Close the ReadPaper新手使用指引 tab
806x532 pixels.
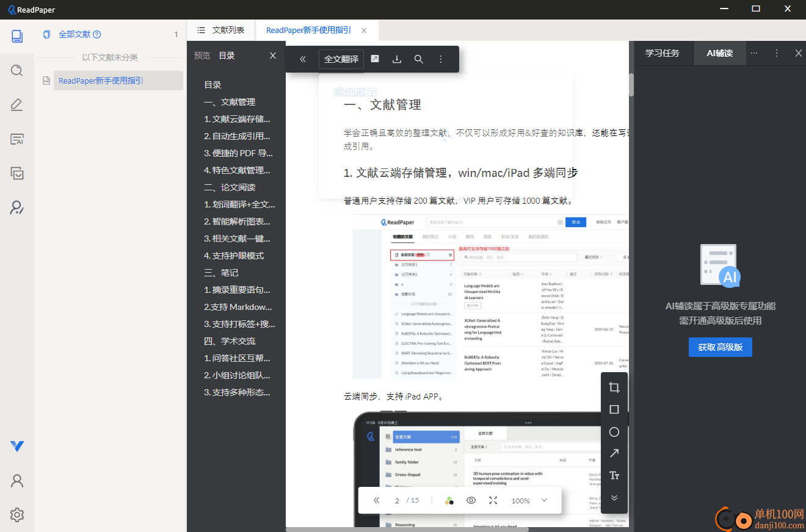[364, 31]
